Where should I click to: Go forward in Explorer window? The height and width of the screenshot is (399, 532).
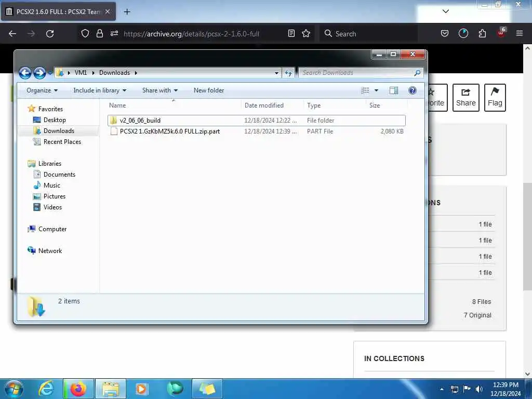point(39,73)
